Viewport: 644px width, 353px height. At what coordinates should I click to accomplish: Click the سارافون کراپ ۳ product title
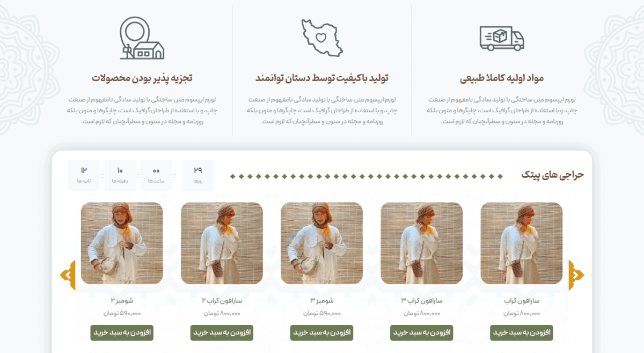click(x=422, y=300)
